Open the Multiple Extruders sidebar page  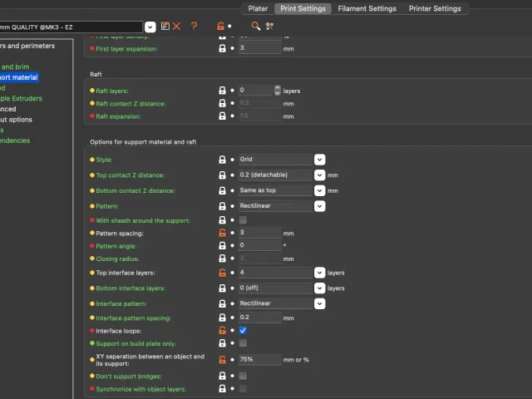tap(21, 98)
